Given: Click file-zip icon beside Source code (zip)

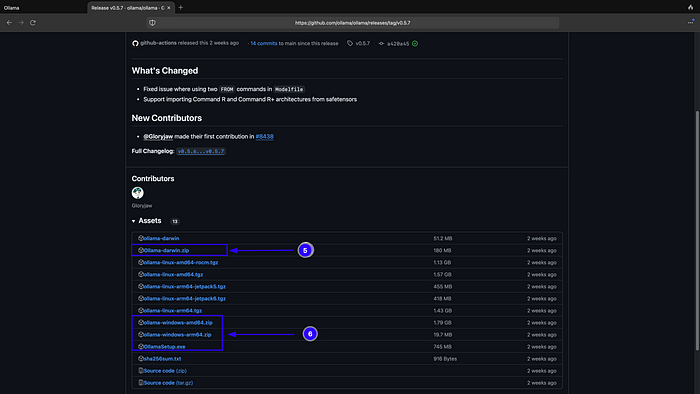Looking at the screenshot, I should [141, 371].
